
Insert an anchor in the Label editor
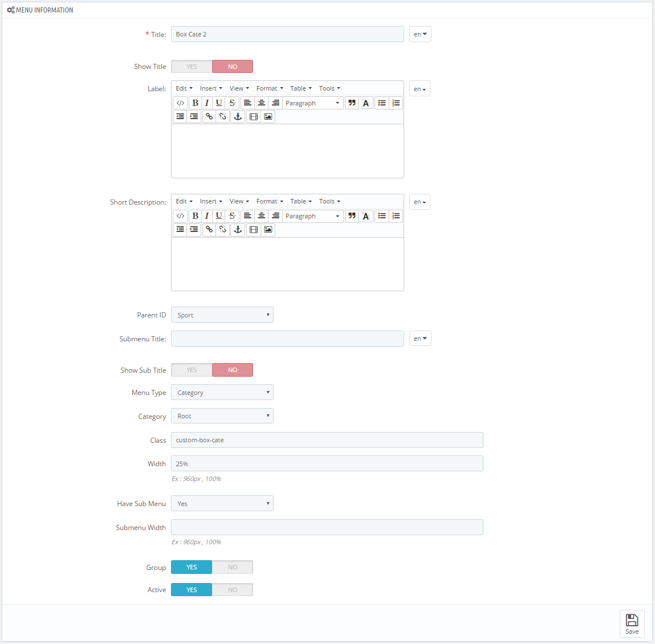pos(238,117)
